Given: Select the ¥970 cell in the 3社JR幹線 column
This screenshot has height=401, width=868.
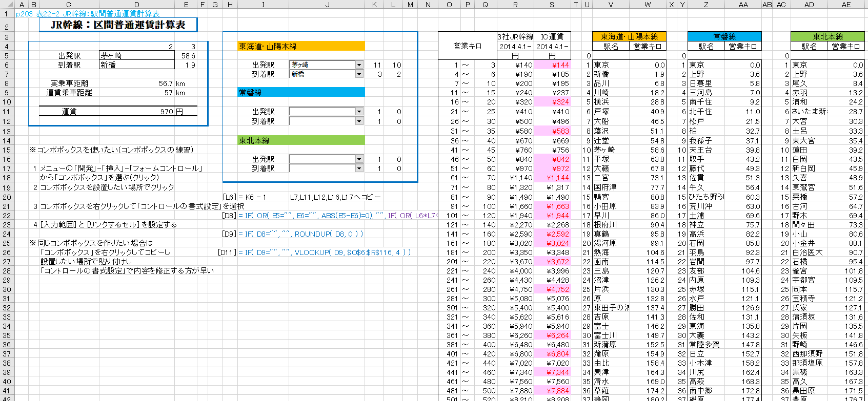Looking at the screenshot, I should point(515,168).
